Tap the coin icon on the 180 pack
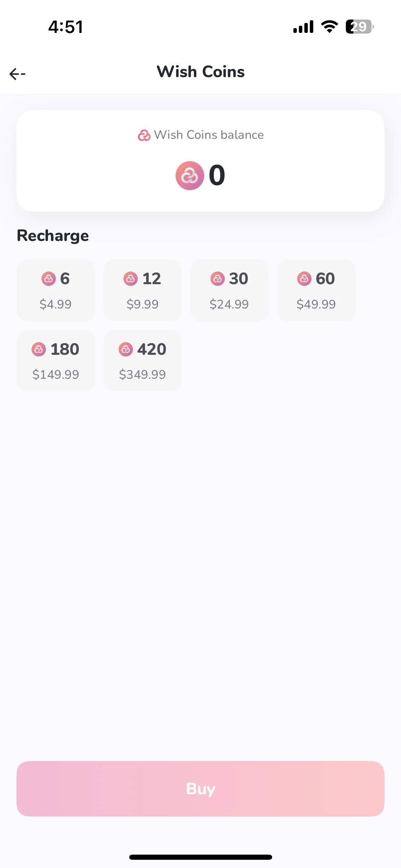 pos(39,349)
